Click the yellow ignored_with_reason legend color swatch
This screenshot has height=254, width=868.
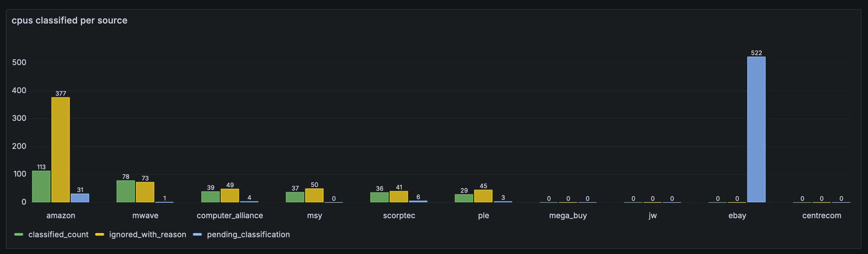pyautogui.click(x=100, y=234)
